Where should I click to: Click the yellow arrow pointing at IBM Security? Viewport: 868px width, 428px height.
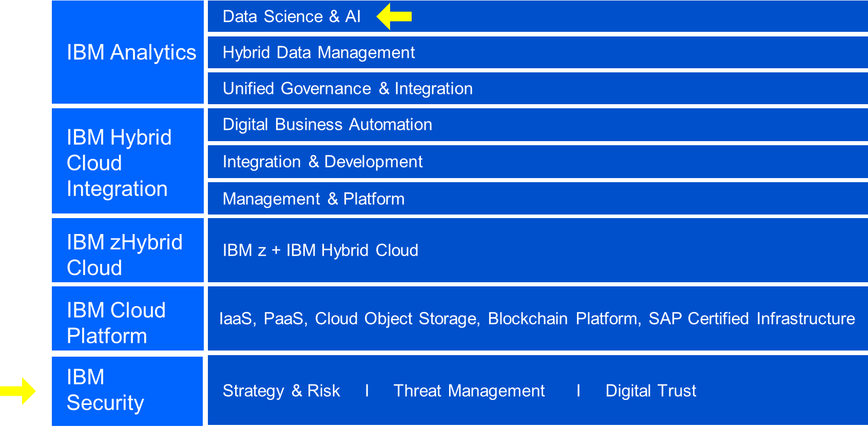coord(18,391)
